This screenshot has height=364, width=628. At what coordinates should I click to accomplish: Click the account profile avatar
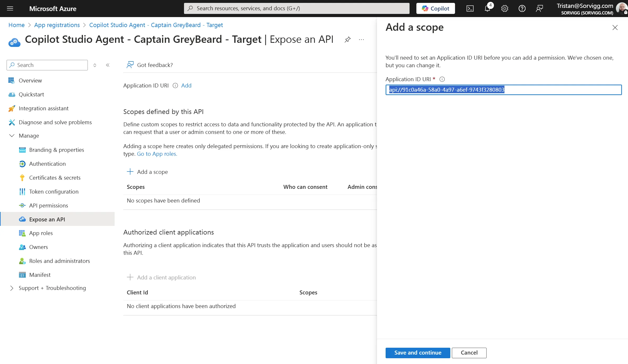[622, 8]
